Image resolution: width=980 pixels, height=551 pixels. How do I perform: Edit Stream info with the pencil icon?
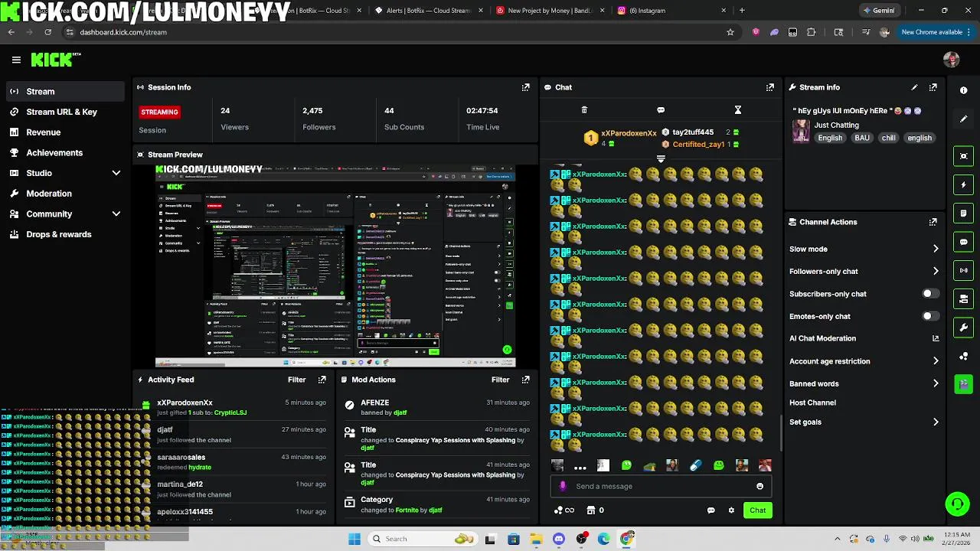point(914,87)
